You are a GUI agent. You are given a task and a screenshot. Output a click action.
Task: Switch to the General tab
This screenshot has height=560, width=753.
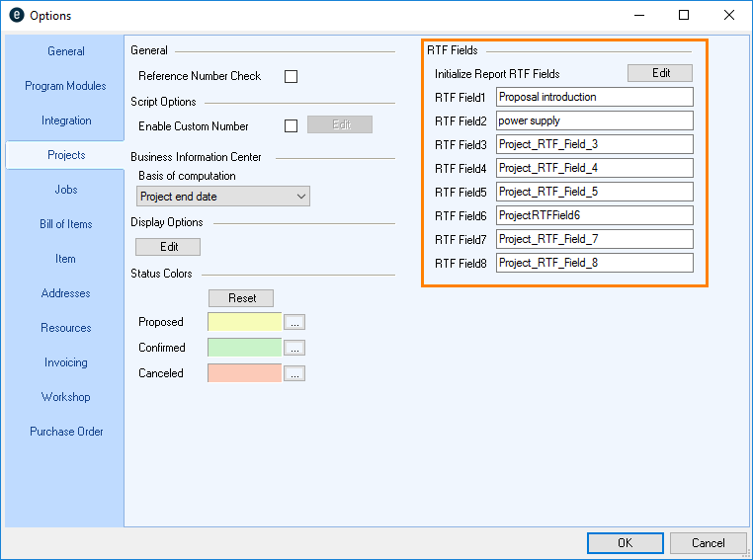coord(65,51)
